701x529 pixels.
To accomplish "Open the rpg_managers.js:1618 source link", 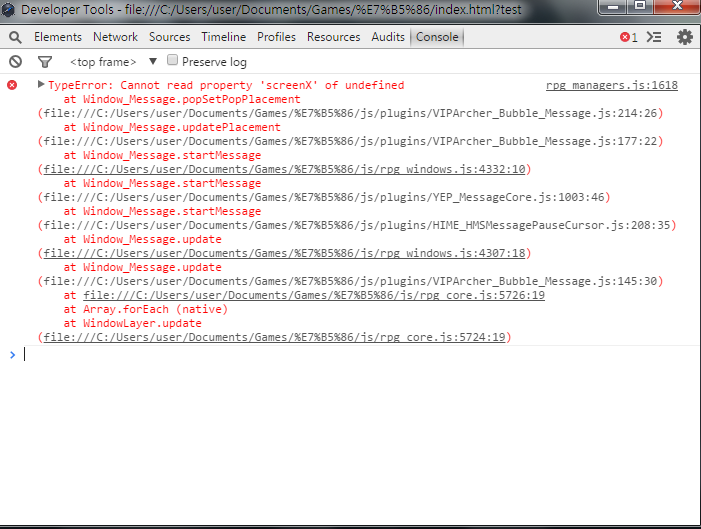I will click(612, 85).
